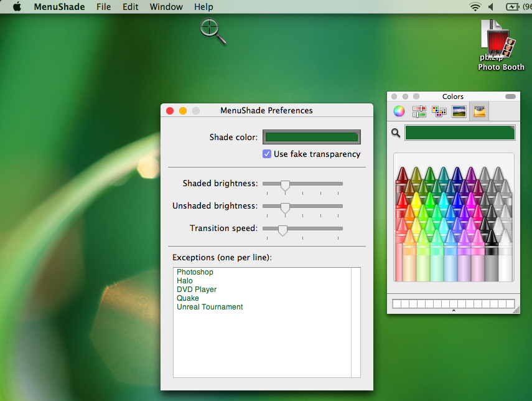Screen dimensions: 532x401
Task: Click the DVD Player exception line
Action: tap(197, 290)
